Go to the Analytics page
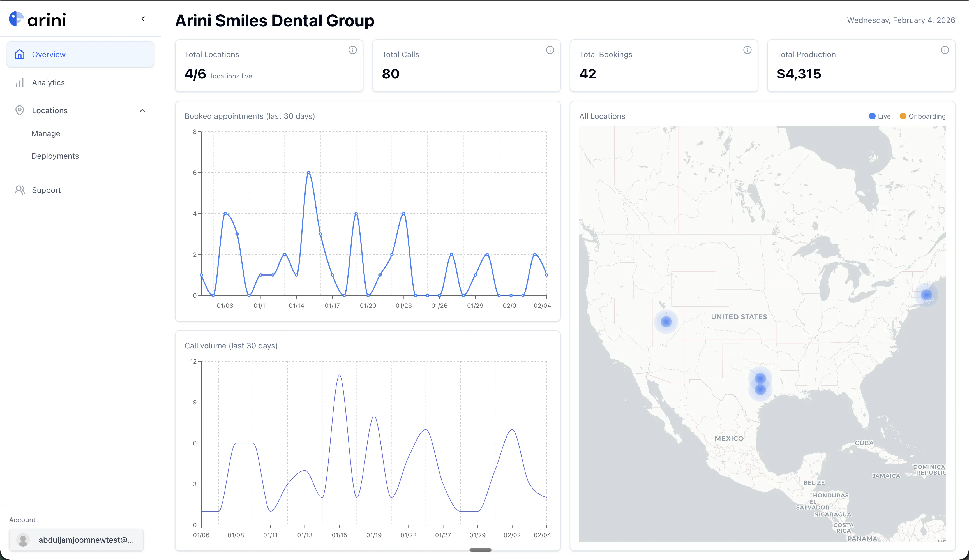This screenshot has width=969, height=560. pos(80,83)
